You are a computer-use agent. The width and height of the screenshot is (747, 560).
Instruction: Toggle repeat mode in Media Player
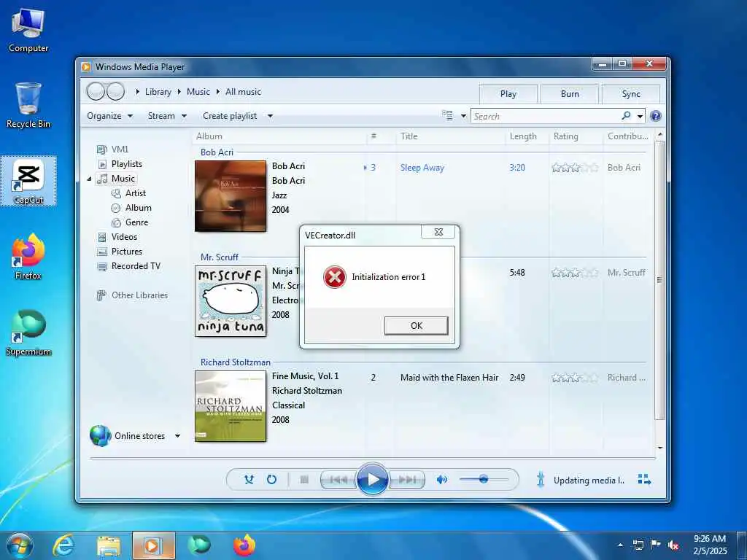tap(271, 480)
